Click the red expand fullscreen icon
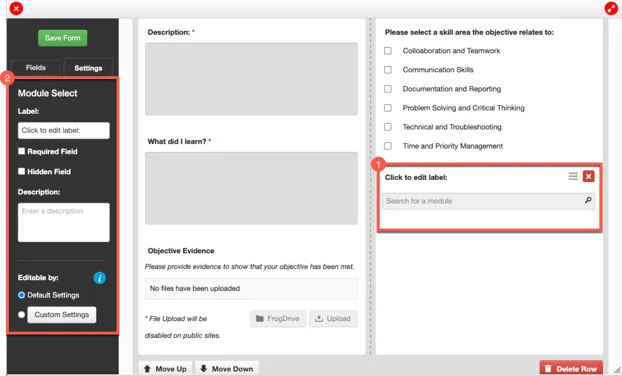Image resolution: width=622 pixels, height=376 pixels. click(611, 8)
